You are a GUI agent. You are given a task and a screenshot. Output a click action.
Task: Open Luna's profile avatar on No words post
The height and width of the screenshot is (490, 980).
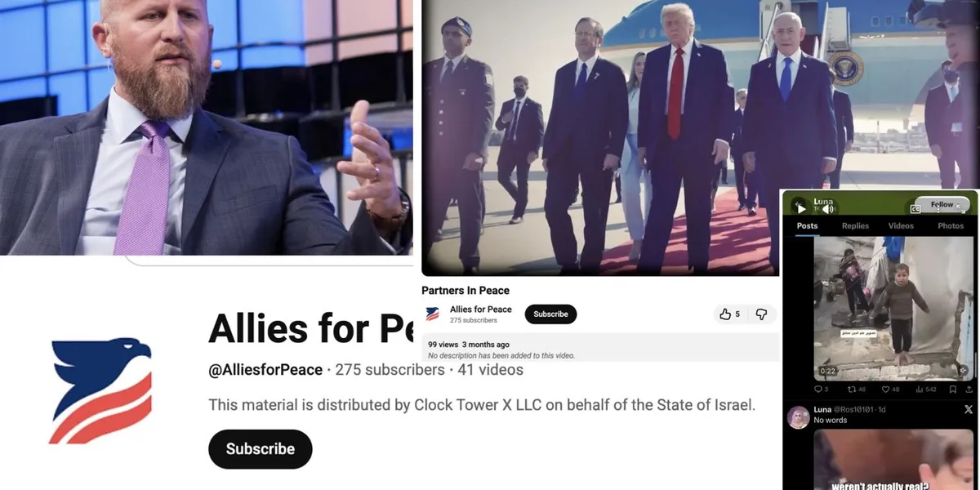[x=798, y=416]
